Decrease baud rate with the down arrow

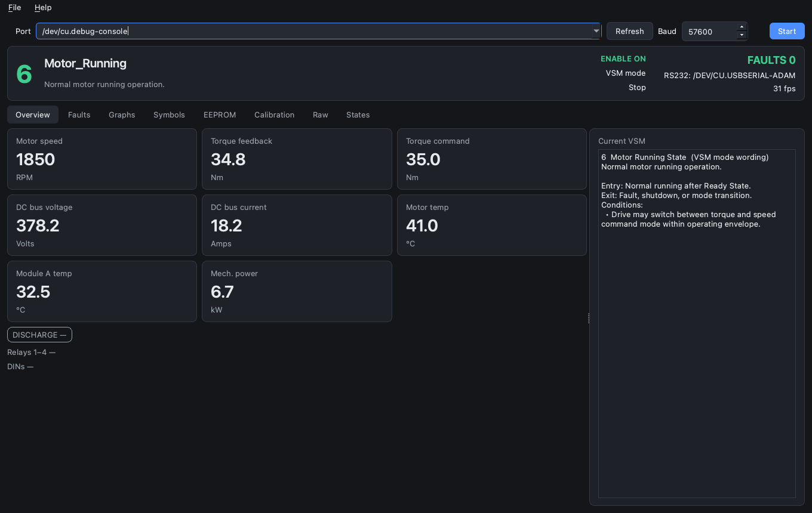(x=742, y=35)
